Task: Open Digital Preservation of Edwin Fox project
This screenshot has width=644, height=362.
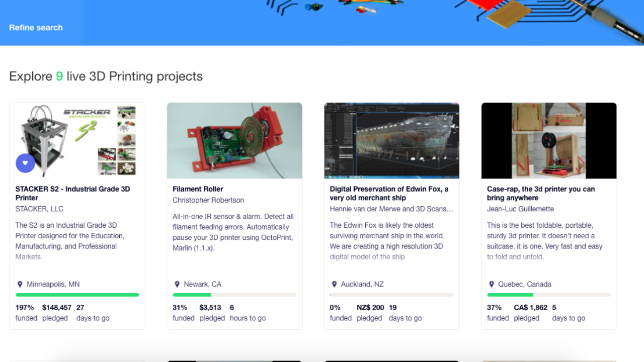Action: [388, 193]
